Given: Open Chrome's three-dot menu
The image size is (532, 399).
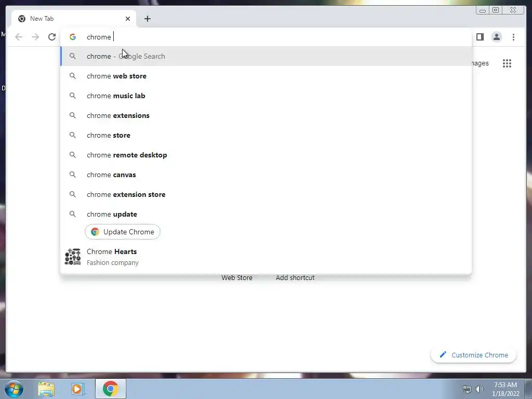Looking at the screenshot, I should 513,37.
